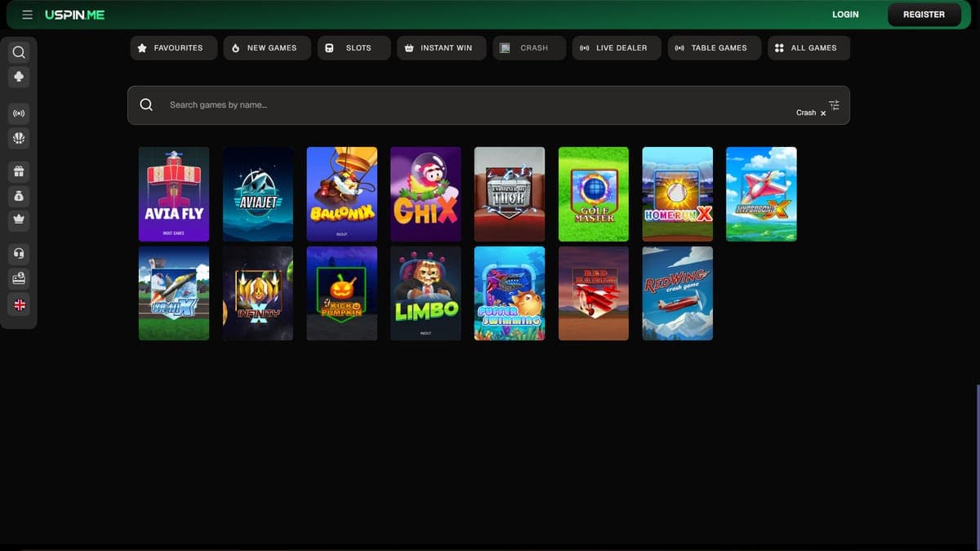Open the sidebar gift box icon
The width and height of the screenshot is (980, 551).
click(x=19, y=171)
